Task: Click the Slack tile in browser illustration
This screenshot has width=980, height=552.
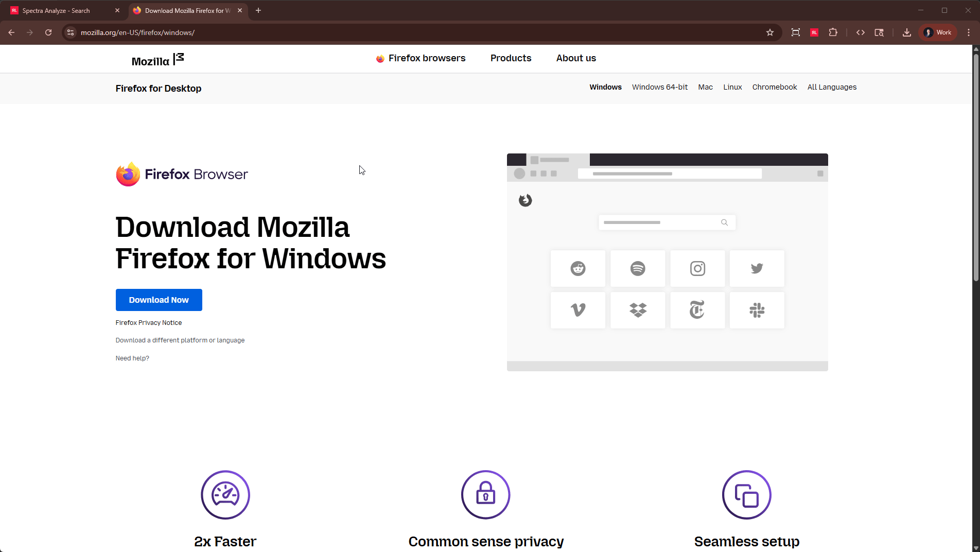Action: click(x=757, y=310)
